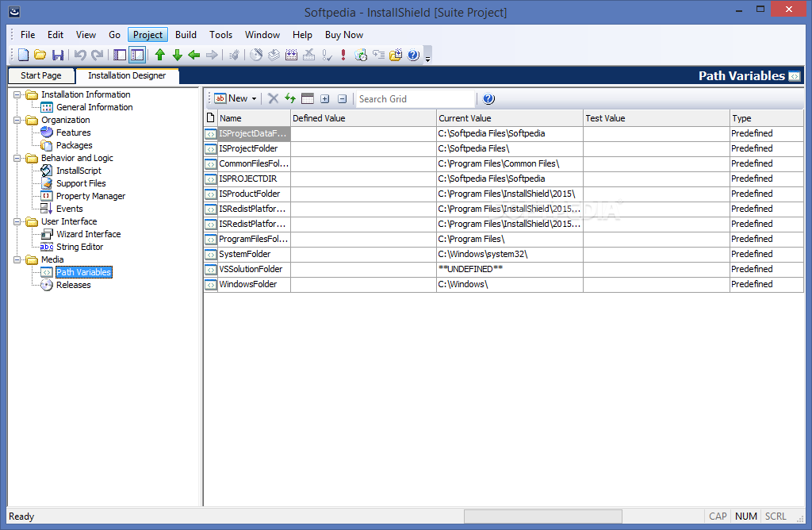
Task: Open the Wizard Interface view
Action: pos(89,234)
